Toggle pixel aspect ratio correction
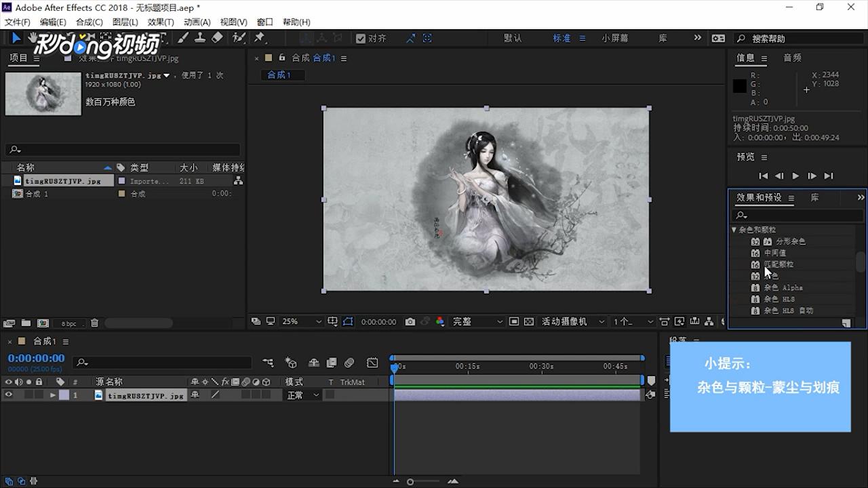This screenshot has width=868, height=488. tap(665, 322)
